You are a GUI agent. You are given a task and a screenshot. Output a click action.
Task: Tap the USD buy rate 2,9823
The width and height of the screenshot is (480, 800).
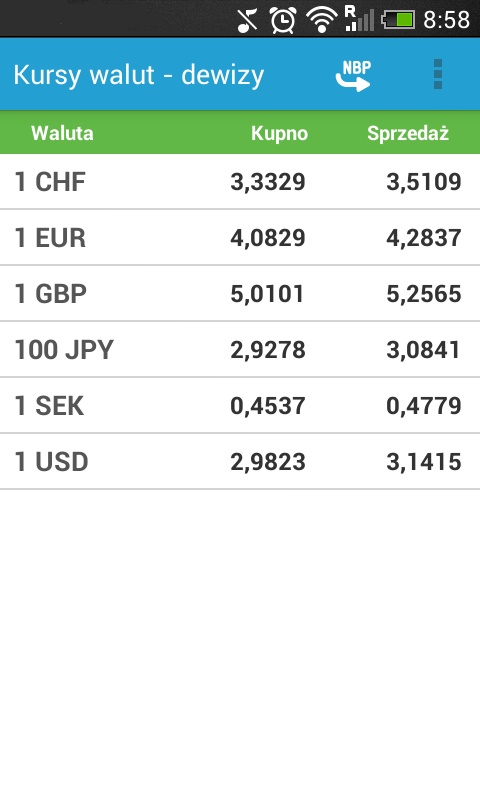point(268,462)
